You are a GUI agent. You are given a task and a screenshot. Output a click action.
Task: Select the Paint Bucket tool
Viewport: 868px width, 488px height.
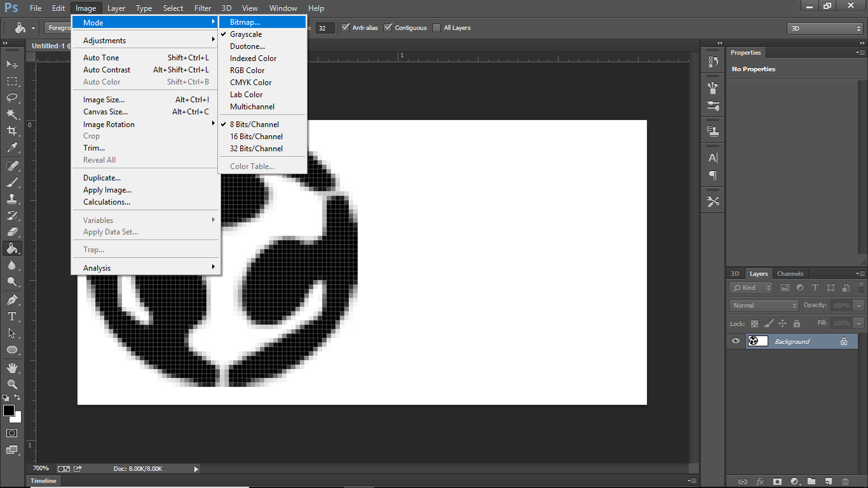click(12, 248)
